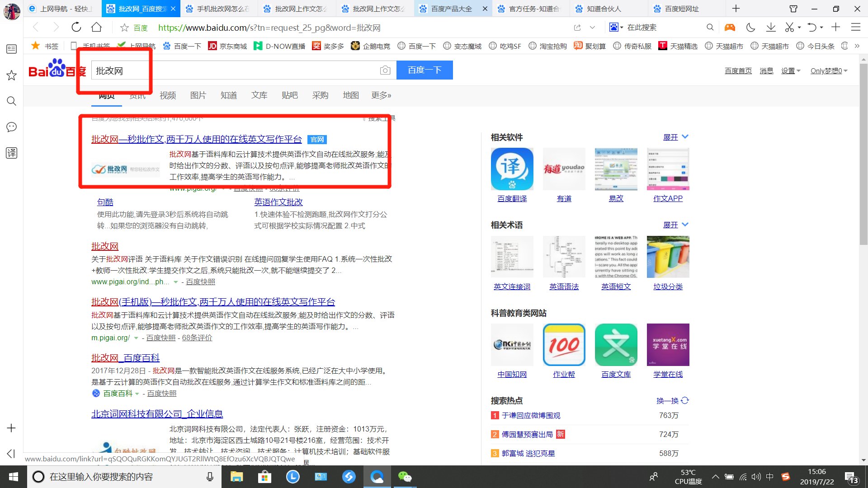The height and width of the screenshot is (488, 868).
Task: Open 批改网_百度百科 result link
Action: tap(125, 358)
